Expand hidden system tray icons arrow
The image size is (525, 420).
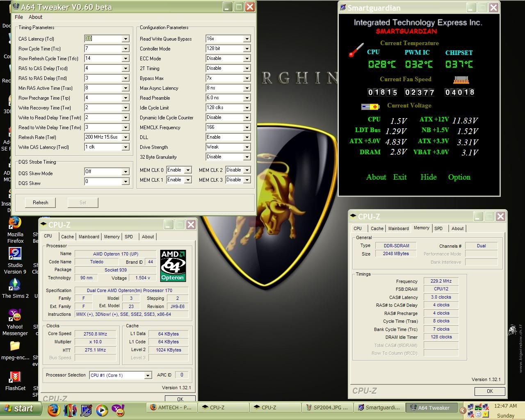click(463, 410)
